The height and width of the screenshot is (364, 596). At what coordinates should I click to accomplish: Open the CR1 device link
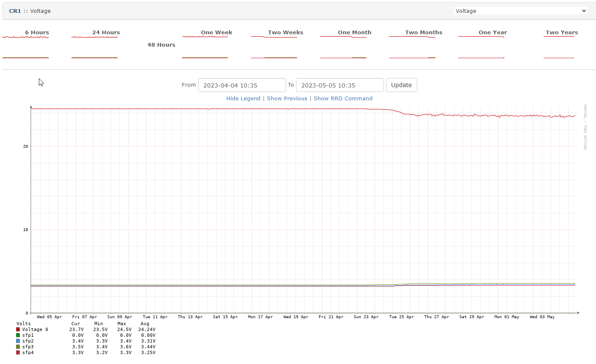coord(15,11)
